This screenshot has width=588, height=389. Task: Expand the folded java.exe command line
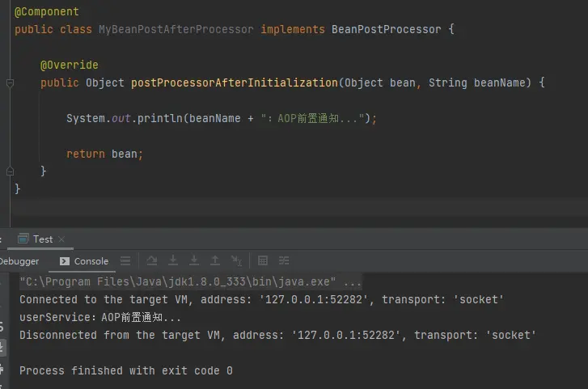click(353, 282)
